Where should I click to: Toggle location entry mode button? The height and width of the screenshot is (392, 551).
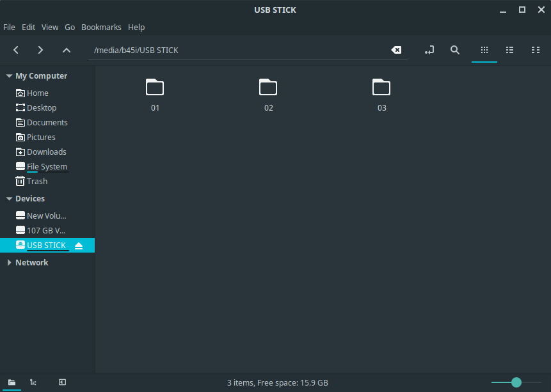[429, 50]
